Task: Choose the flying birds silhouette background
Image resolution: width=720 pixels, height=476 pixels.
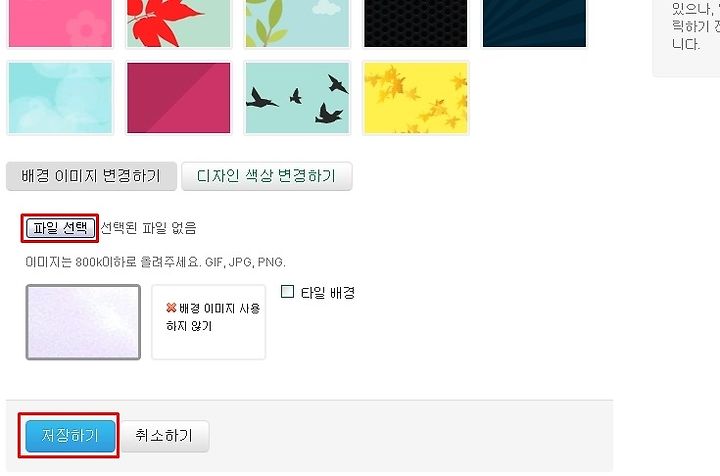Action: tap(297, 98)
